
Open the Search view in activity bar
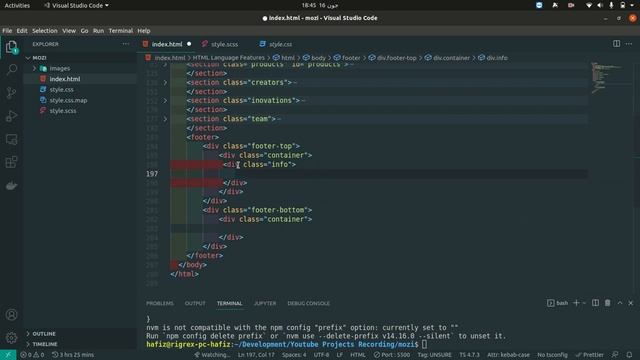11,69
